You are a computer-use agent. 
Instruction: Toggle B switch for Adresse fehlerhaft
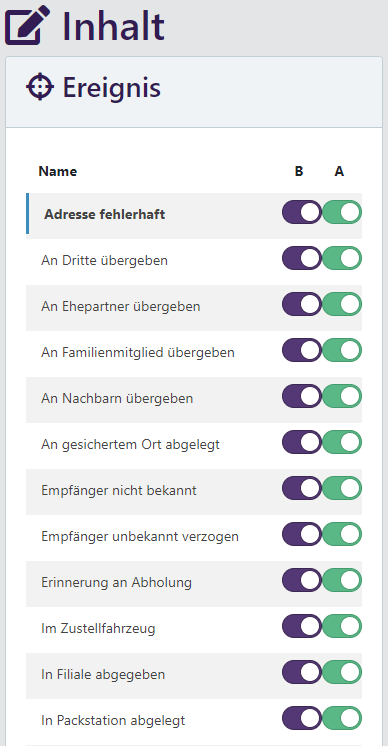click(302, 212)
